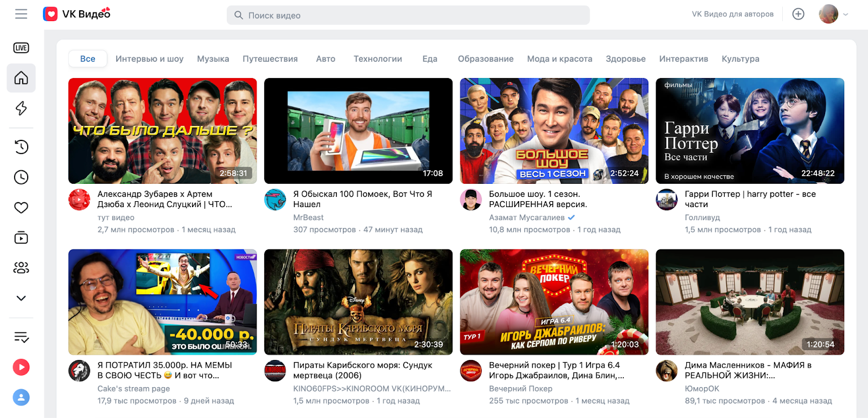868x418 pixels.
Task: Click MrBeast channel avatar
Action: pyautogui.click(x=275, y=200)
